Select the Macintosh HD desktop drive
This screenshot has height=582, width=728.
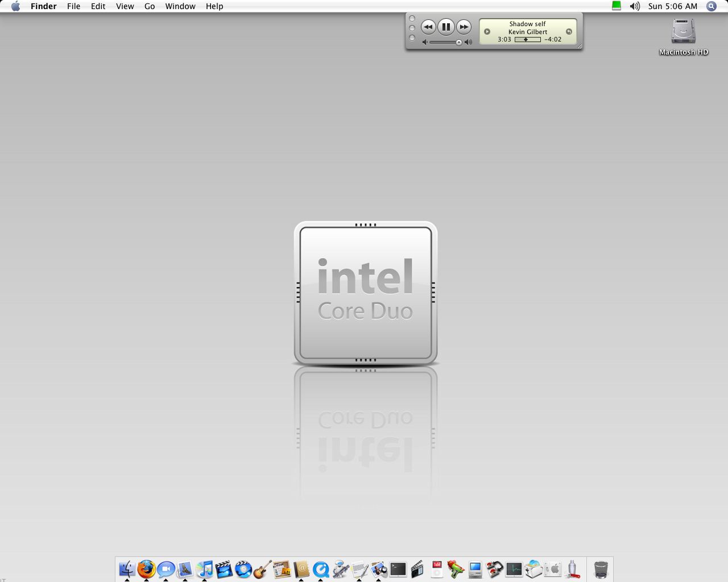[x=684, y=36]
